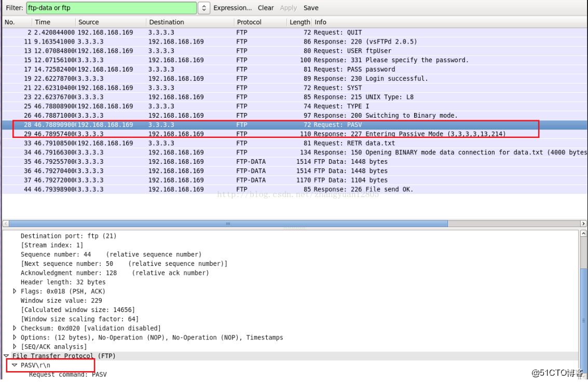Expand the Options: (12 bytes) node
Screen dimensions: 588x382
(x=15, y=337)
